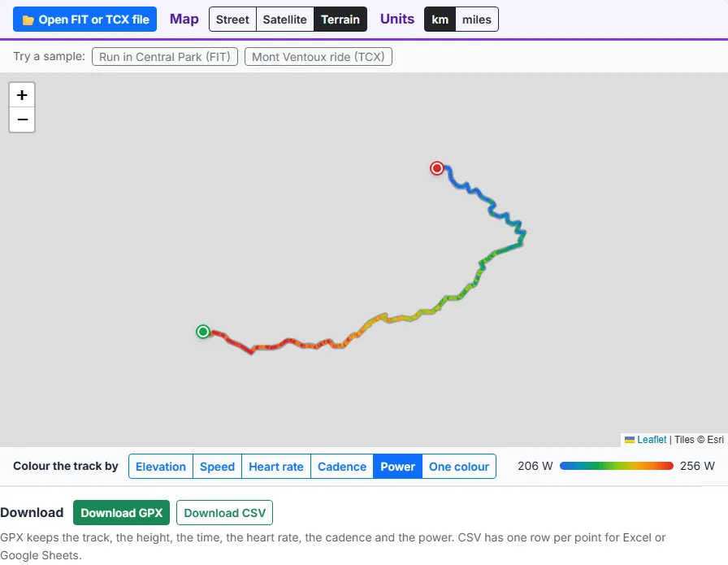Screen dimensions: 728x565
Task: Click the 206 W minimum power label
Action: click(x=535, y=466)
